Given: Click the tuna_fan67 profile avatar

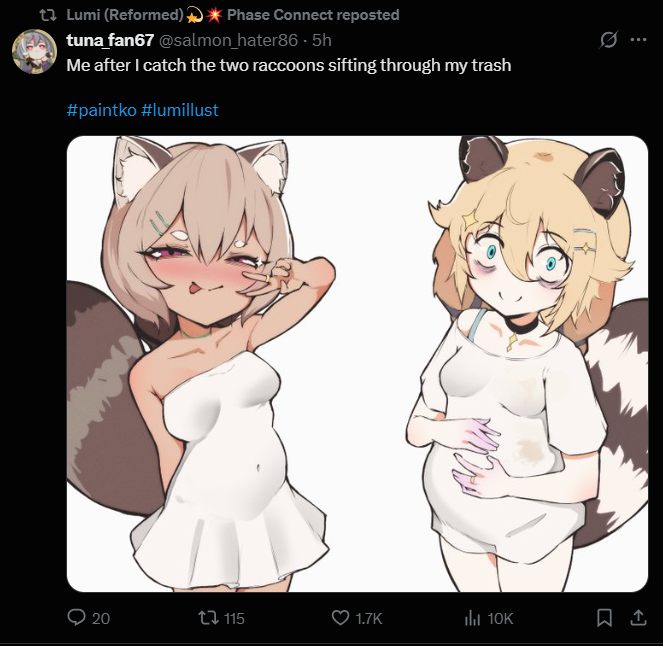Looking at the screenshot, I should [x=34, y=51].
